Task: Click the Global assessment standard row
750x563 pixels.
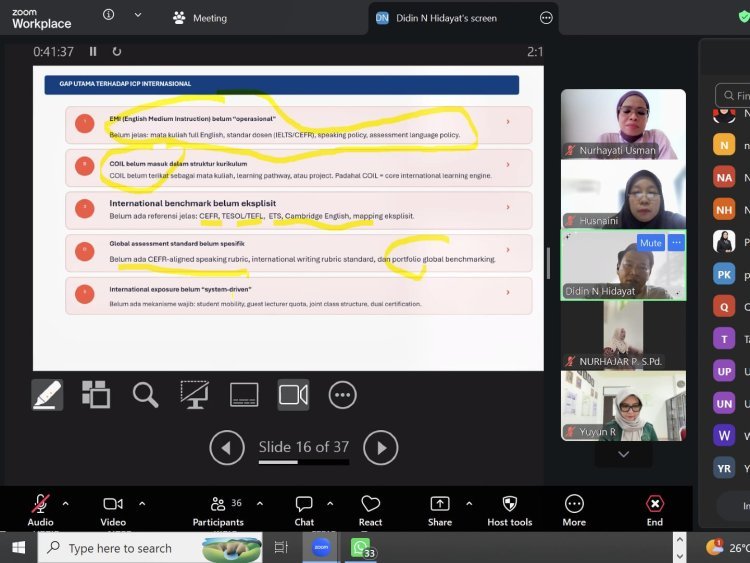Action: point(299,253)
